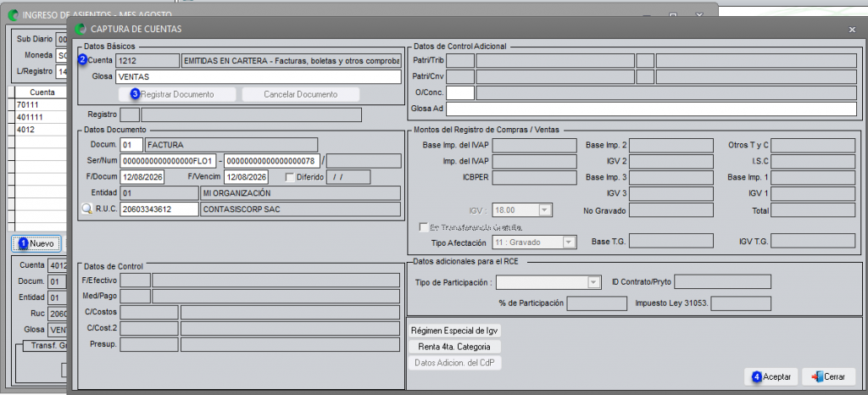Click the I.S.C amount field
Viewport: 868px width, 395px height.
(813, 162)
